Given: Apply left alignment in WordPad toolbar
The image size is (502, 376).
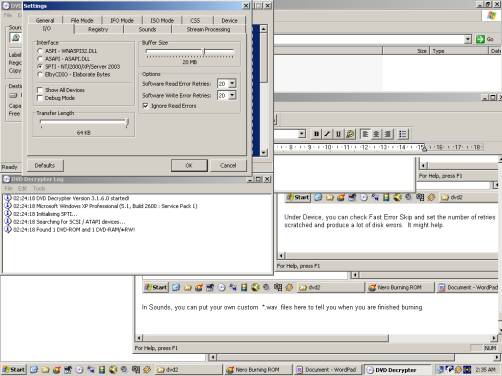Looking at the screenshot, I should point(365,134).
